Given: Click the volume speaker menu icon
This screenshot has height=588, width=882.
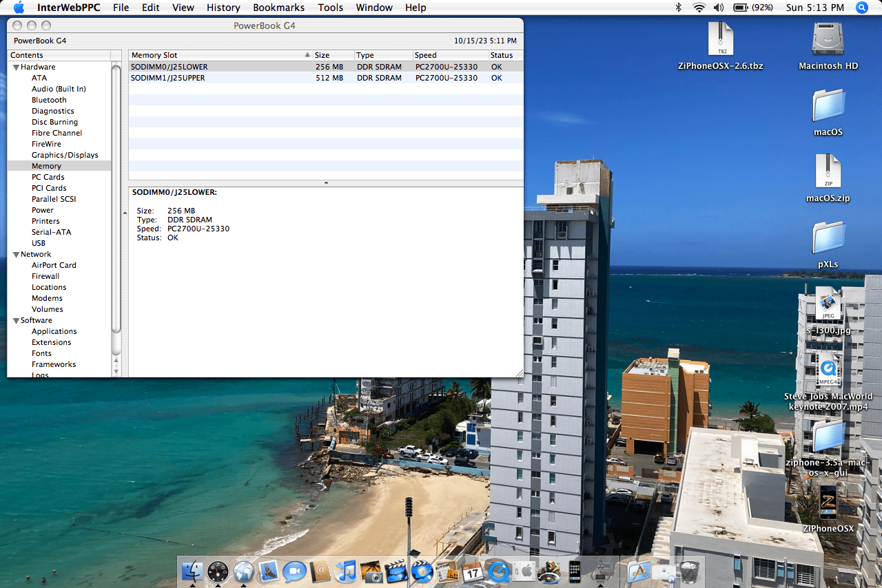Looking at the screenshot, I should [x=719, y=8].
